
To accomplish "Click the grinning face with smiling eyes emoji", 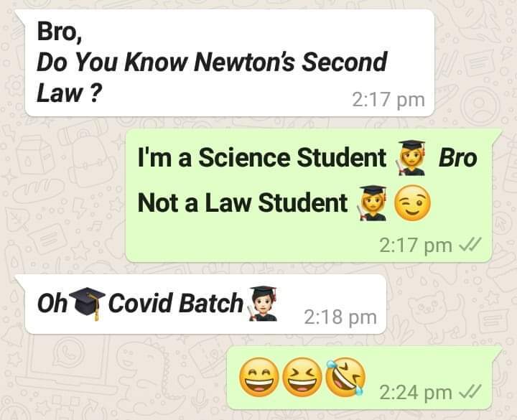I will point(258,377).
